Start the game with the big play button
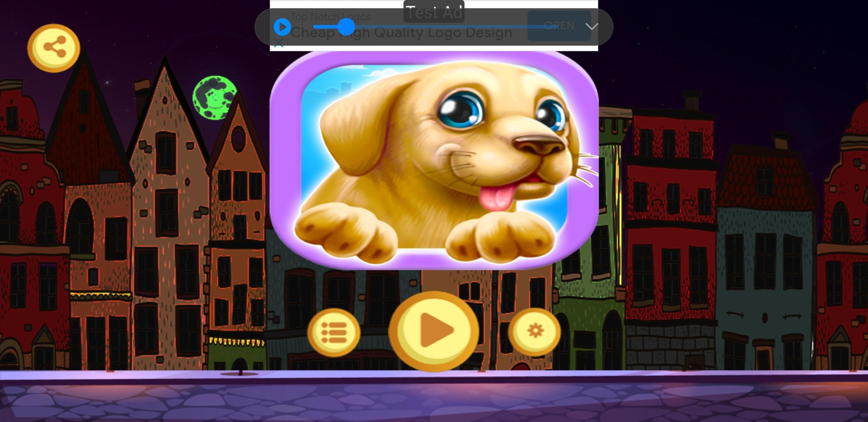 point(434,332)
